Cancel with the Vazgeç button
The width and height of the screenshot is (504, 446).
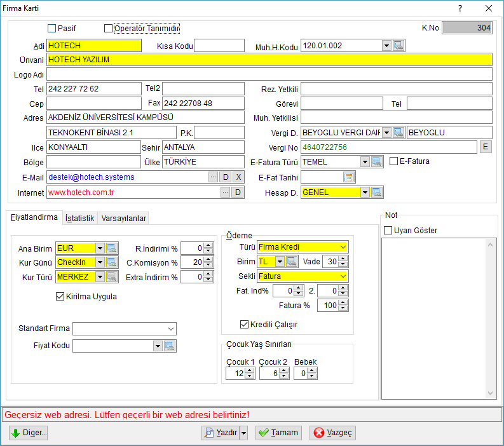coord(332,433)
